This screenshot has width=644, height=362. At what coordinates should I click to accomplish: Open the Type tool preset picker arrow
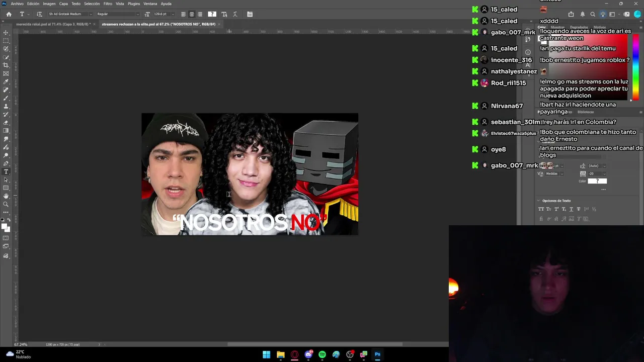28,14
